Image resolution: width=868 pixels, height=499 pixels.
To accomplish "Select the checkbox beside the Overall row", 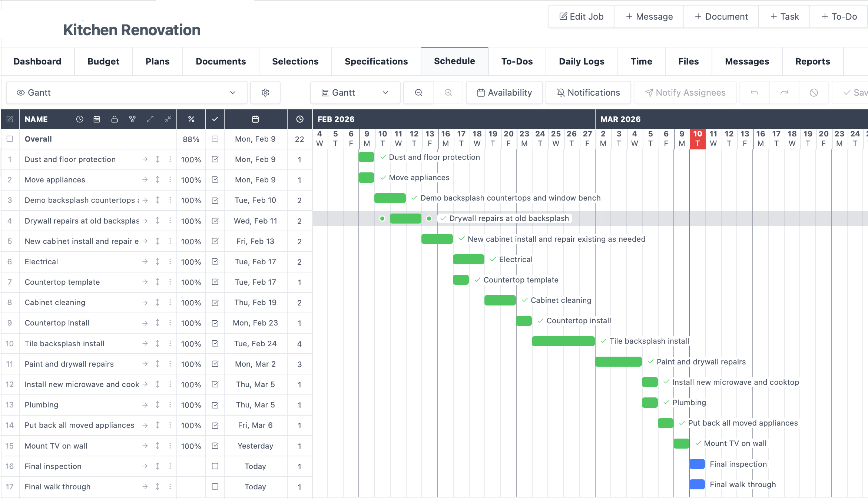I will coord(10,139).
